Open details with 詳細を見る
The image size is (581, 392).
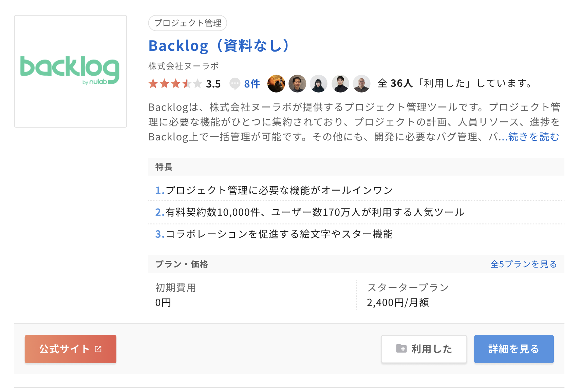[x=513, y=349]
